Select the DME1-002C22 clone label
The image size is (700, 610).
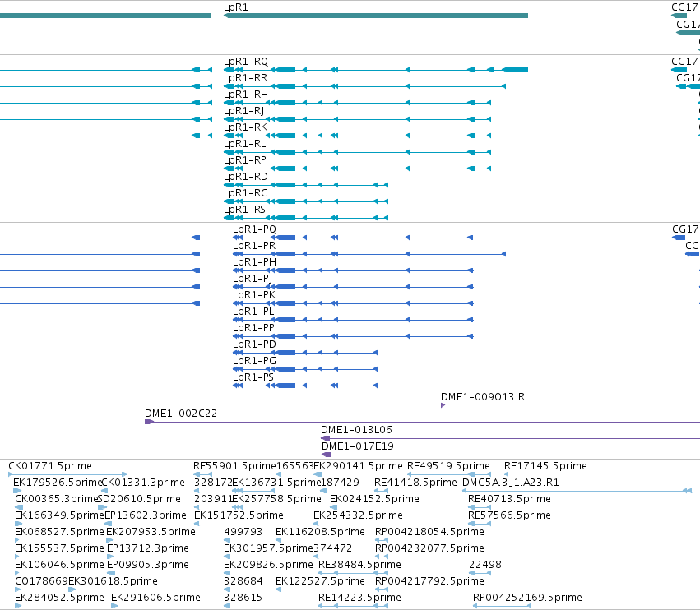click(181, 414)
